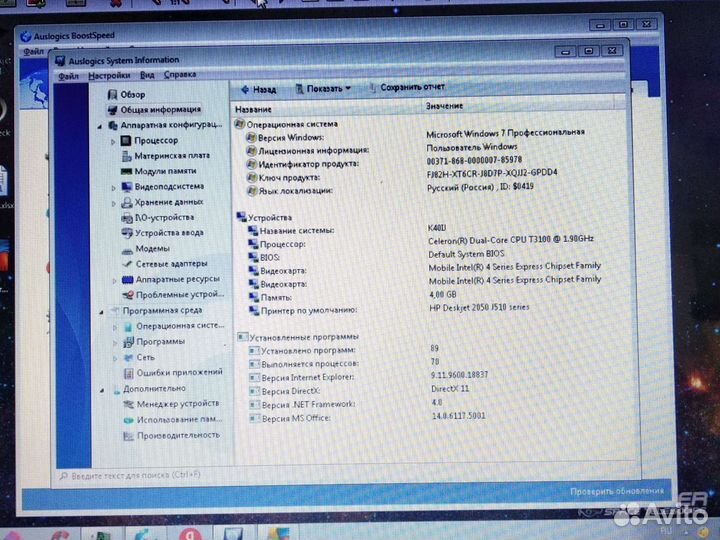Open Производительность icon
Screen dimensions: 720x540
(129, 436)
